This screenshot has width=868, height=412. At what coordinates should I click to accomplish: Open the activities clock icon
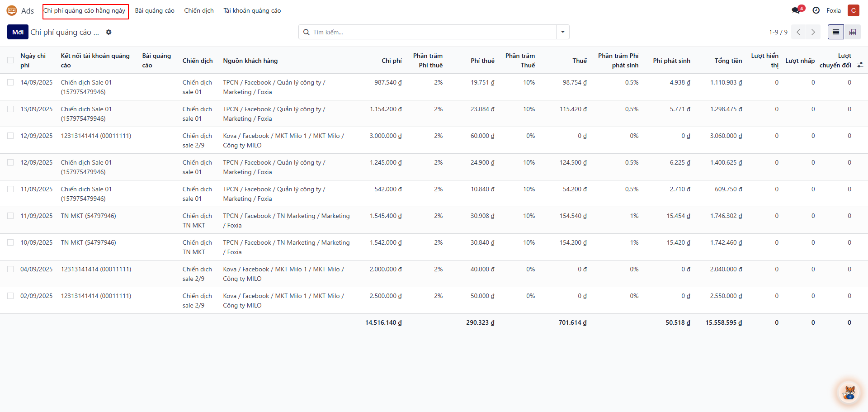[816, 10]
